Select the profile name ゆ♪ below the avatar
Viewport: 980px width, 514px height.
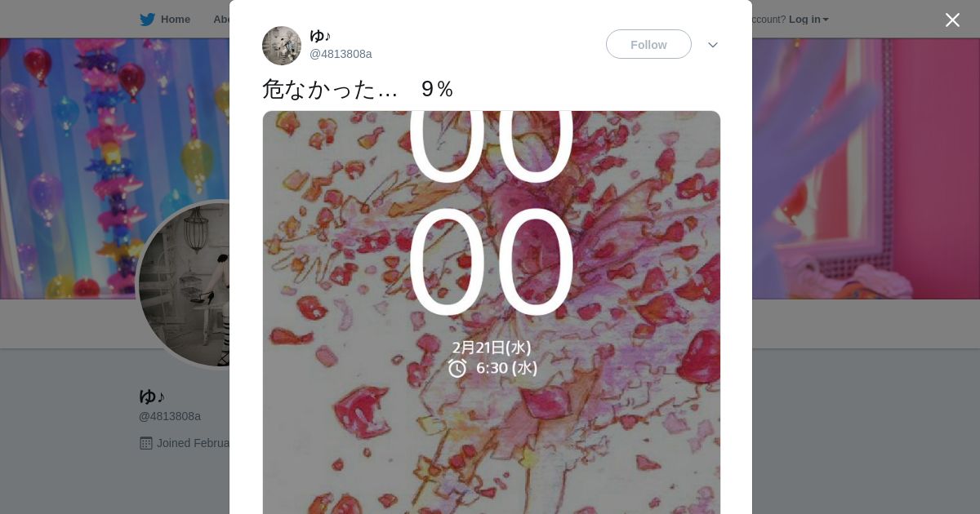coord(152,397)
